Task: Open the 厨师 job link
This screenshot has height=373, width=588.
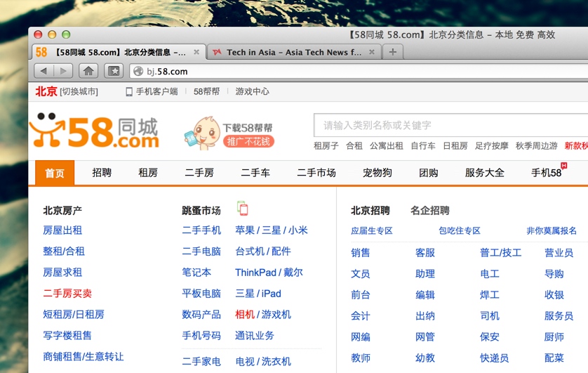Action: [554, 337]
